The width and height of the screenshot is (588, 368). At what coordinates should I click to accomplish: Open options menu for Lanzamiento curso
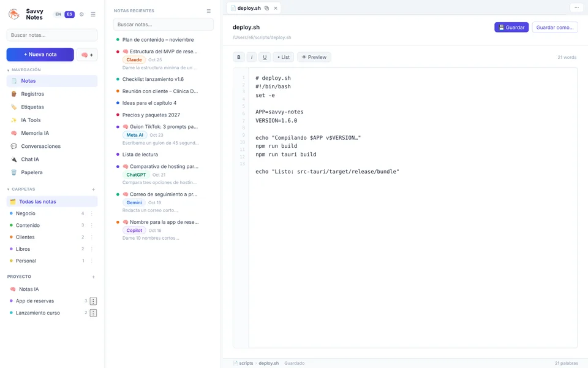93,313
